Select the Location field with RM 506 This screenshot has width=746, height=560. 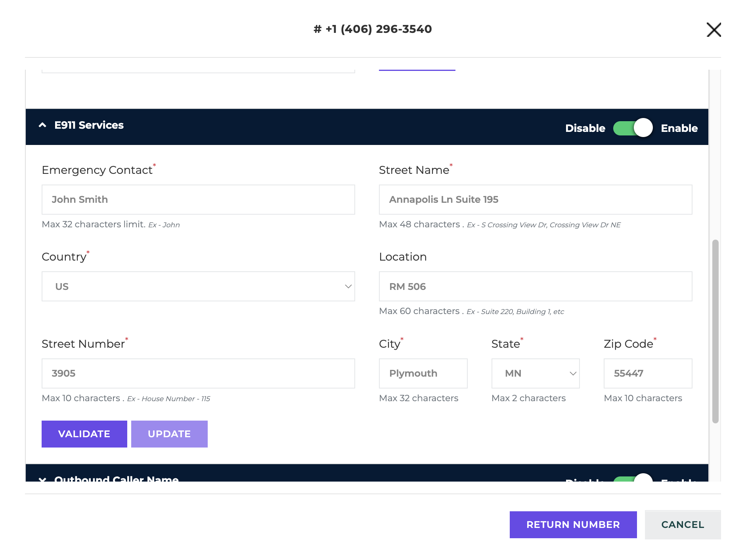536,286
